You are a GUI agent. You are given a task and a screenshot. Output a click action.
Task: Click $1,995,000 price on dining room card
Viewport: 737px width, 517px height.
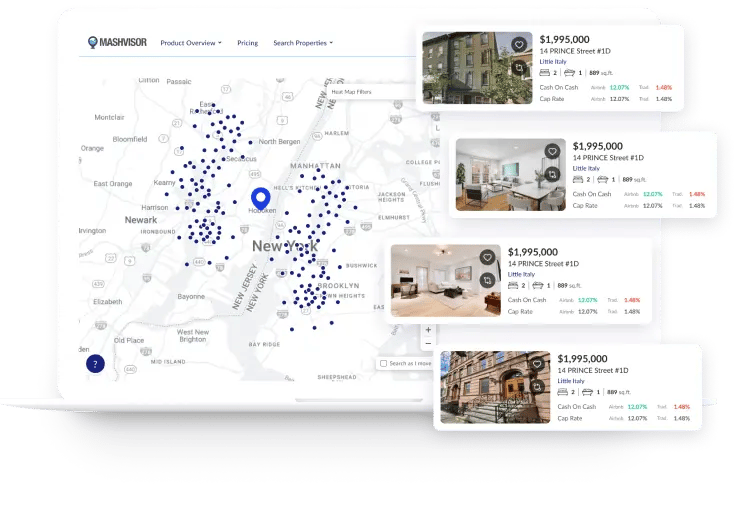coord(597,146)
